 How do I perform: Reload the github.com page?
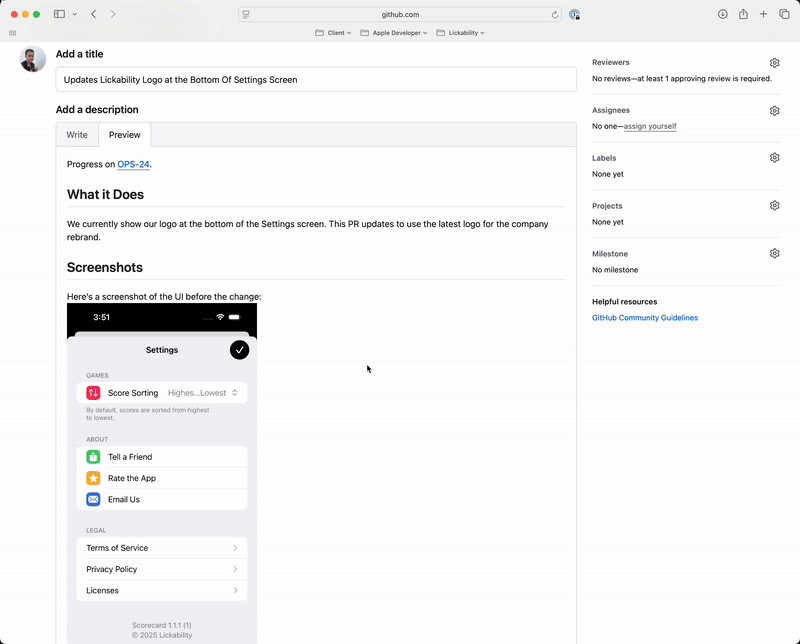click(x=555, y=14)
